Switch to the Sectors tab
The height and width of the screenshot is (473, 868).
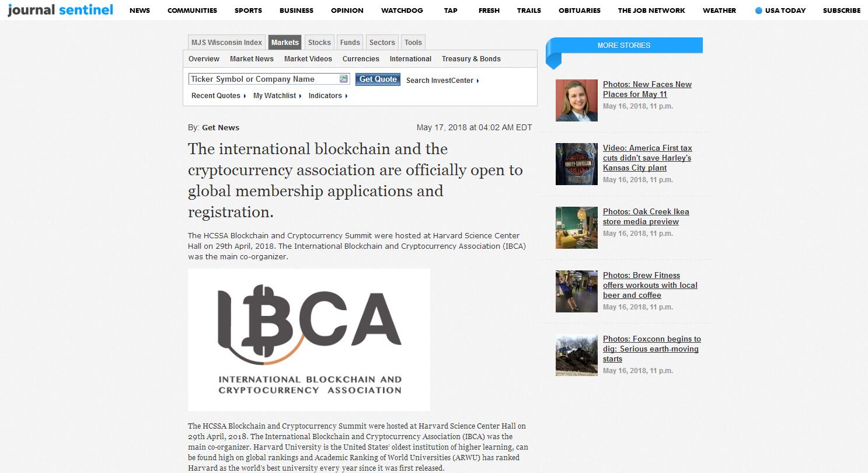click(x=382, y=43)
